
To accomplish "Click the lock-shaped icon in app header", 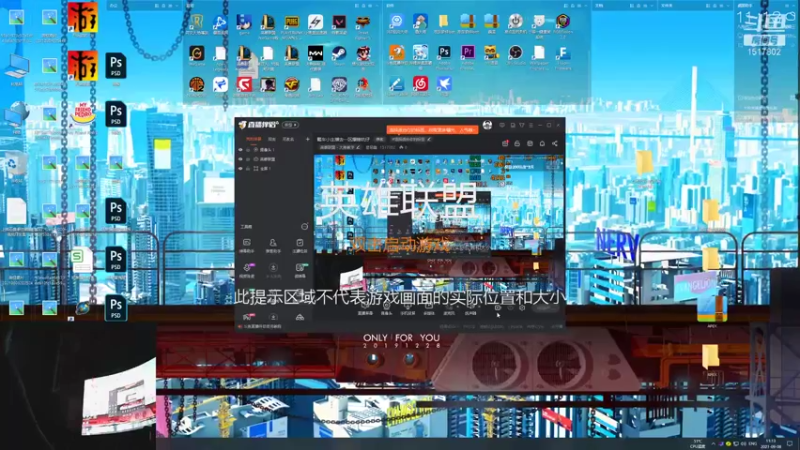I will [x=517, y=144].
